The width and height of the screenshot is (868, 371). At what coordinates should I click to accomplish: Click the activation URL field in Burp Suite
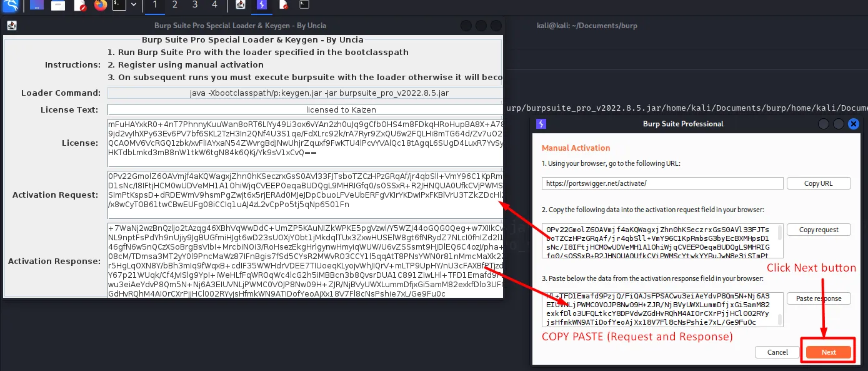point(662,183)
